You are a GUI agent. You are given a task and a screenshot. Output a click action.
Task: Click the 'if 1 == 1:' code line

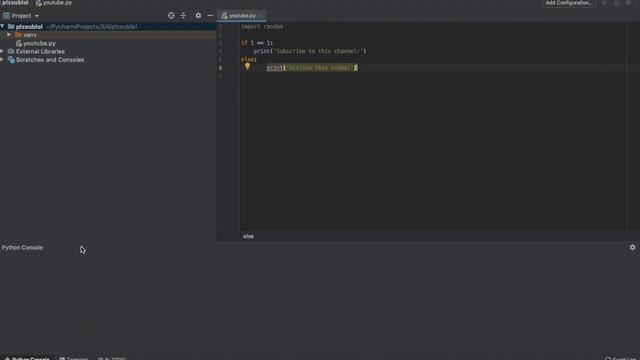pyautogui.click(x=257, y=43)
